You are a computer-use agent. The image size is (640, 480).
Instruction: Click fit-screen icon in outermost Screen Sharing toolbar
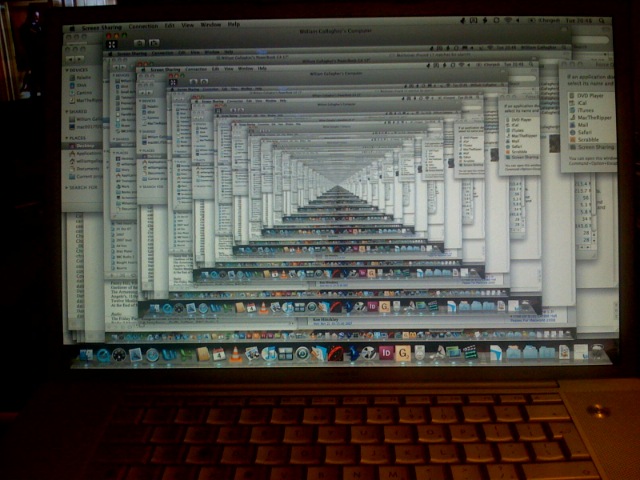click(x=111, y=43)
